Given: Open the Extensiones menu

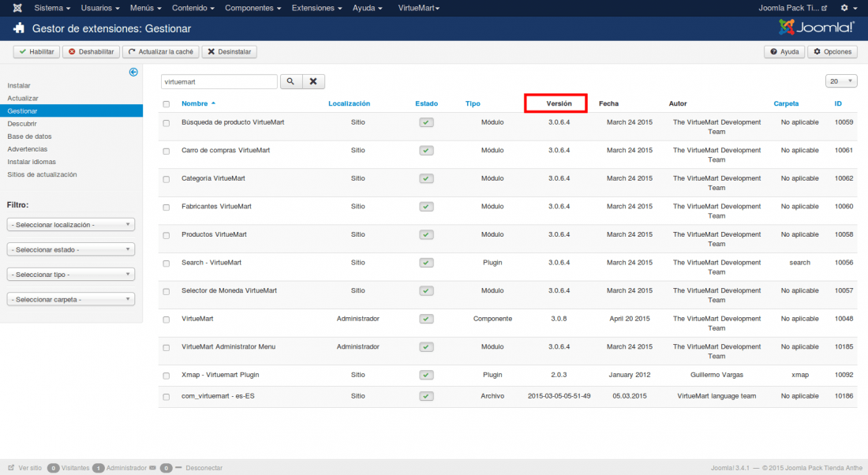Looking at the screenshot, I should [316, 8].
